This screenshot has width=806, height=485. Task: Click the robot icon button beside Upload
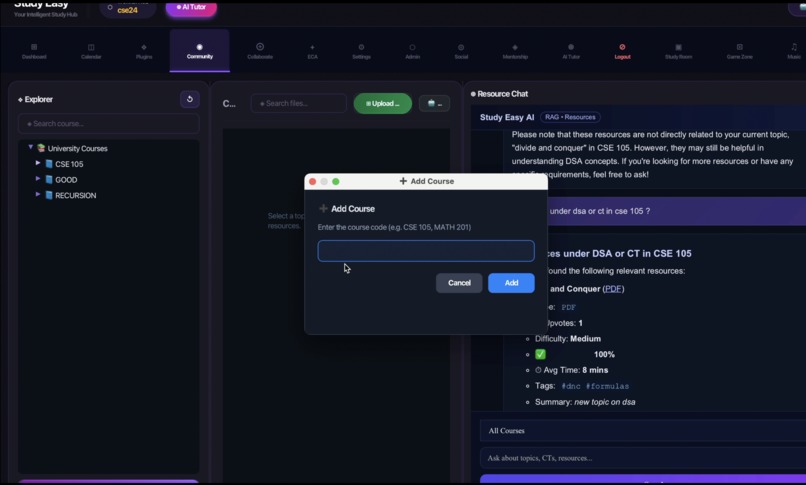coord(434,103)
